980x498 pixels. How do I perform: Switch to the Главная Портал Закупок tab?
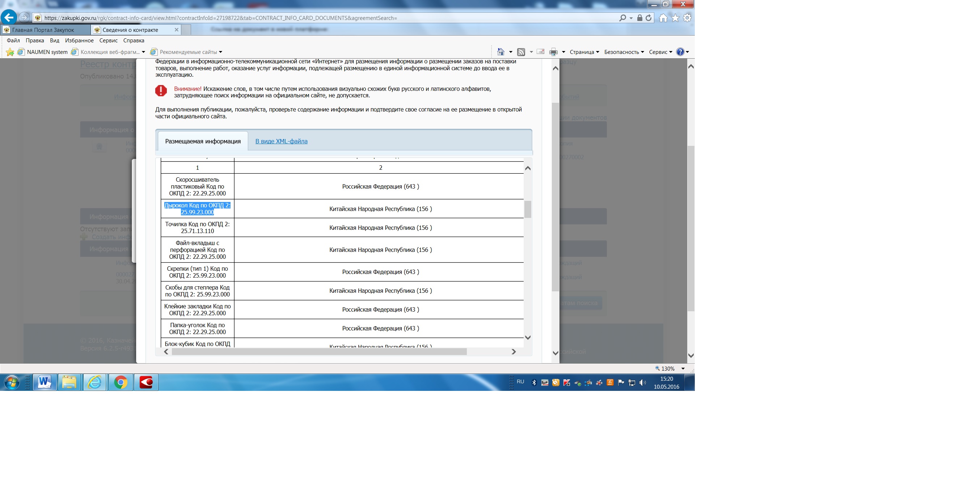45,30
